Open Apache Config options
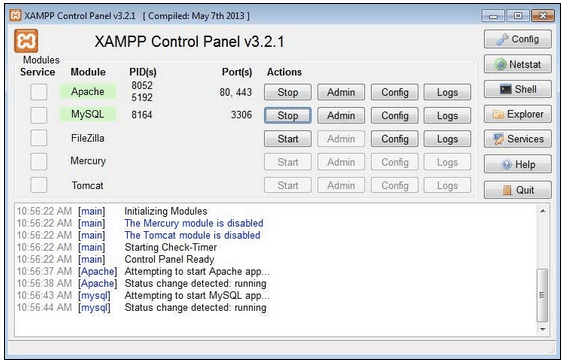 click(395, 92)
